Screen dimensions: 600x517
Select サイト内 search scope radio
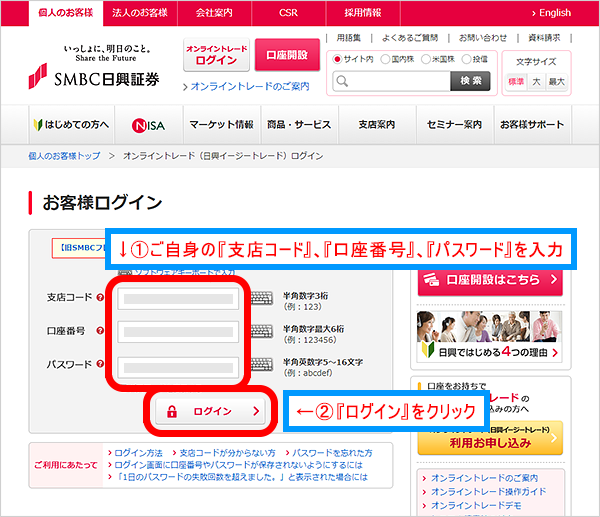pyautogui.click(x=337, y=59)
